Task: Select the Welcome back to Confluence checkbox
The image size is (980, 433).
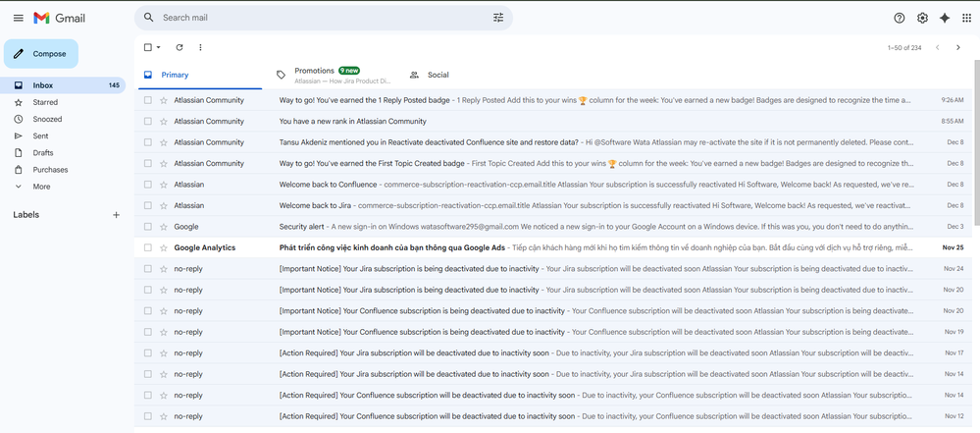Action: click(x=147, y=185)
